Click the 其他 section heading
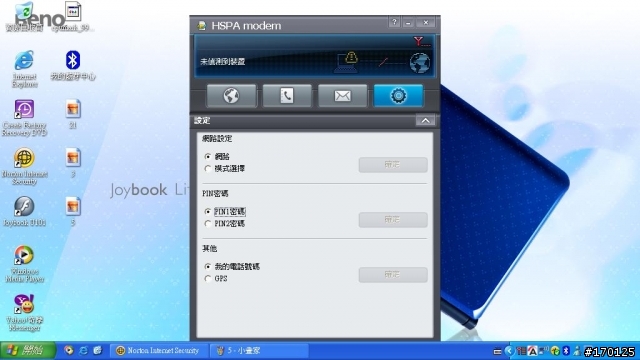The height and width of the screenshot is (360, 640). point(209,249)
